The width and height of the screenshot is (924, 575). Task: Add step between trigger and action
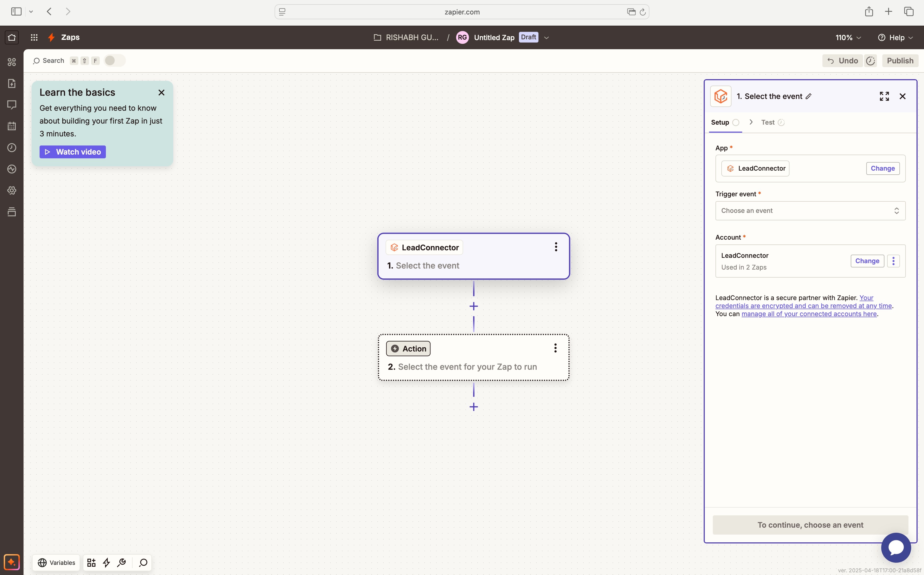tap(473, 306)
